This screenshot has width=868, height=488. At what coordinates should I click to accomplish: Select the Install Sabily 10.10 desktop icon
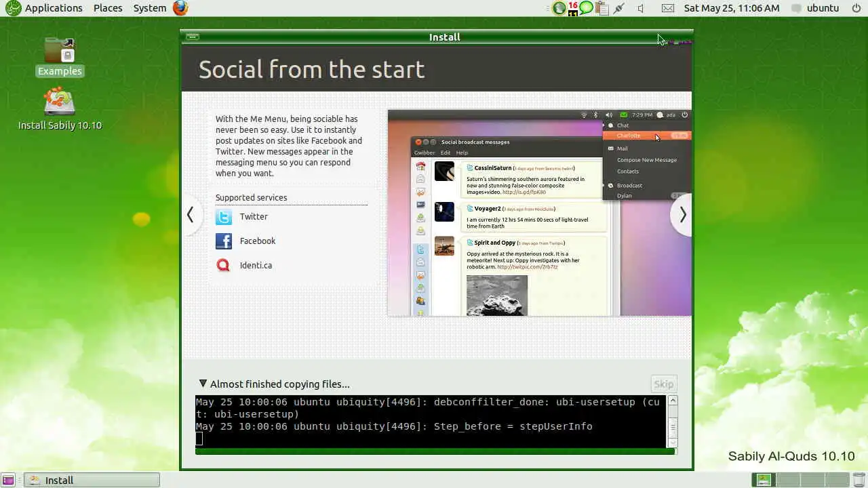(x=60, y=108)
